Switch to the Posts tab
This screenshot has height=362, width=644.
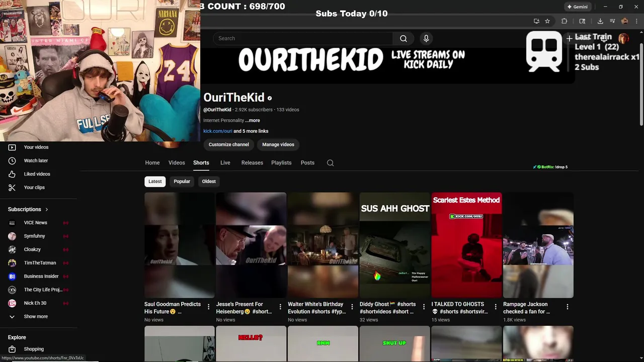point(307,163)
